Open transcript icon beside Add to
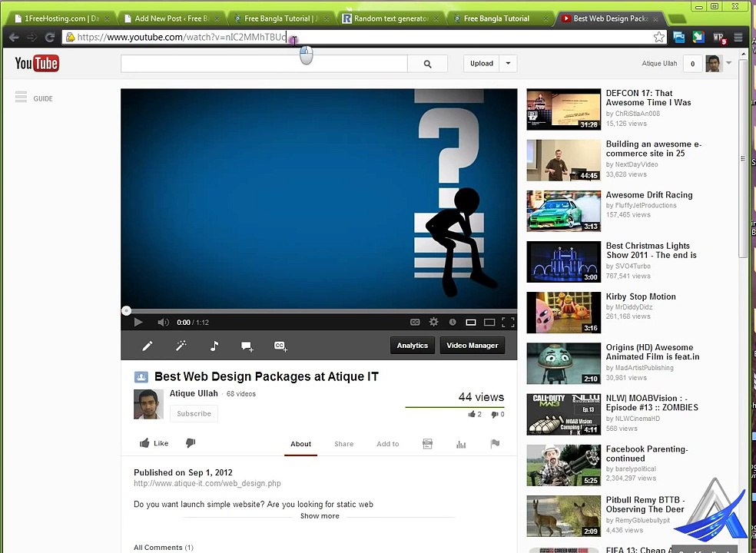The height and width of the screenshot is (553, 756). click(427, 444)
